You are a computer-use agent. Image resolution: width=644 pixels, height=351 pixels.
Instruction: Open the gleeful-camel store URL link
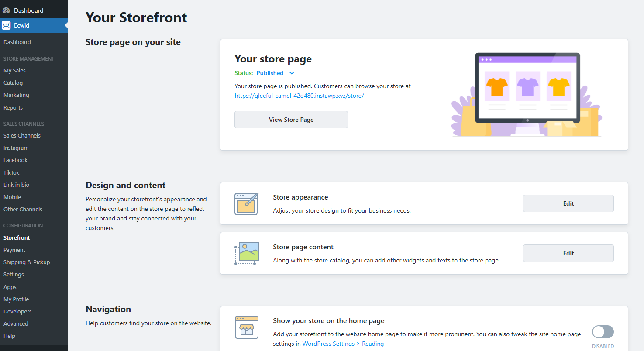[299, 96]
